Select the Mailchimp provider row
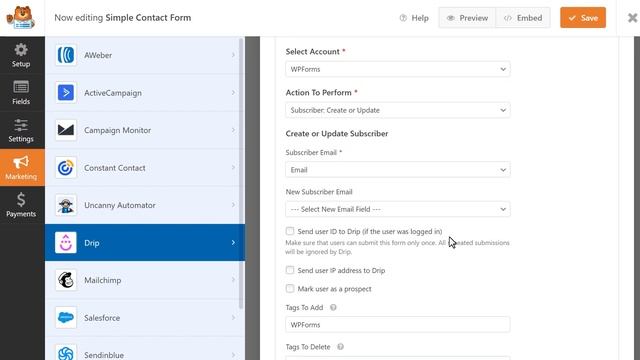Image resolution: width=640 pixels, height=360 pixels. (x=145, y=280)
